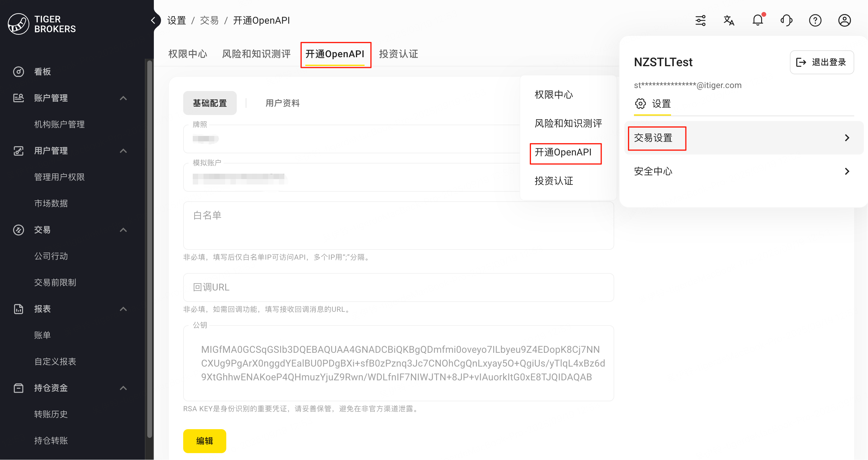Choose 开通OpenAPI in the flyout menu
Screen dimensions: 868x460
[x=563, y=152]
